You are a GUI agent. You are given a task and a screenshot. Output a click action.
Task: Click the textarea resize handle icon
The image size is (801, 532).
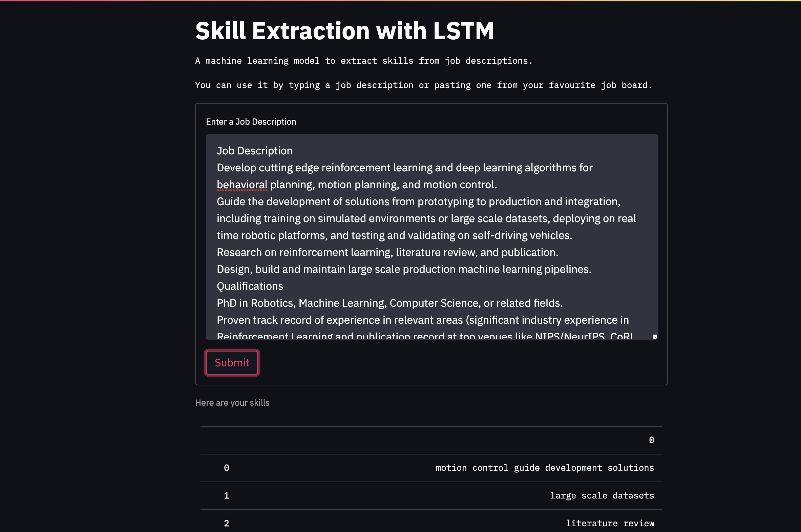(x=655, y=337)
